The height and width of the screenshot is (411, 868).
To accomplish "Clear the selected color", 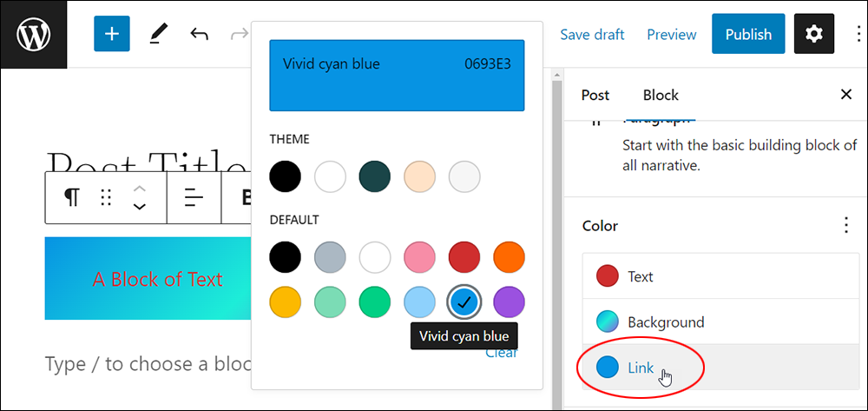I will tap(502, 353).
